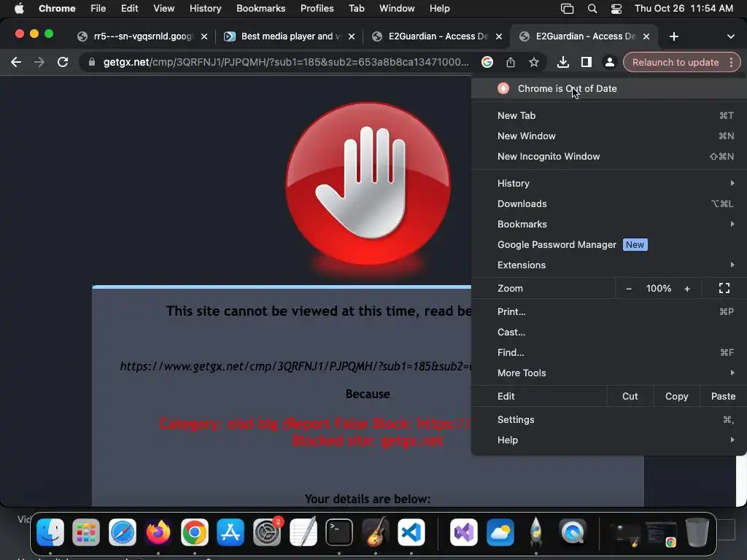Open Launchpad from the Dock

(86, 532)
